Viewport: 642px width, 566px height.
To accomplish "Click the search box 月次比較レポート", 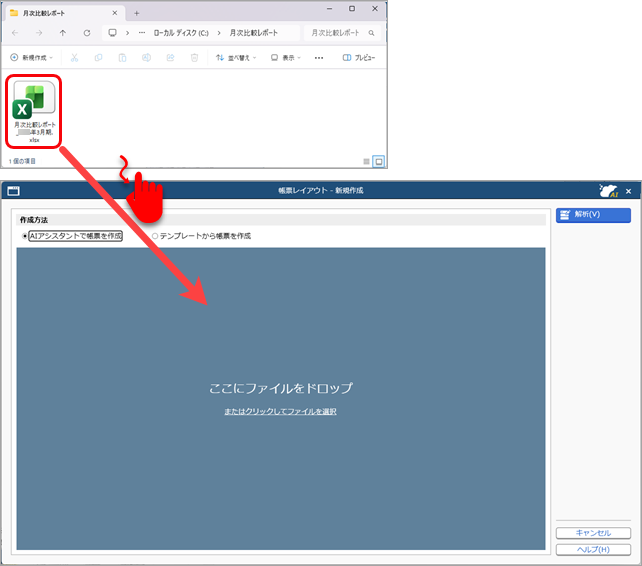I will pos(342,33).
